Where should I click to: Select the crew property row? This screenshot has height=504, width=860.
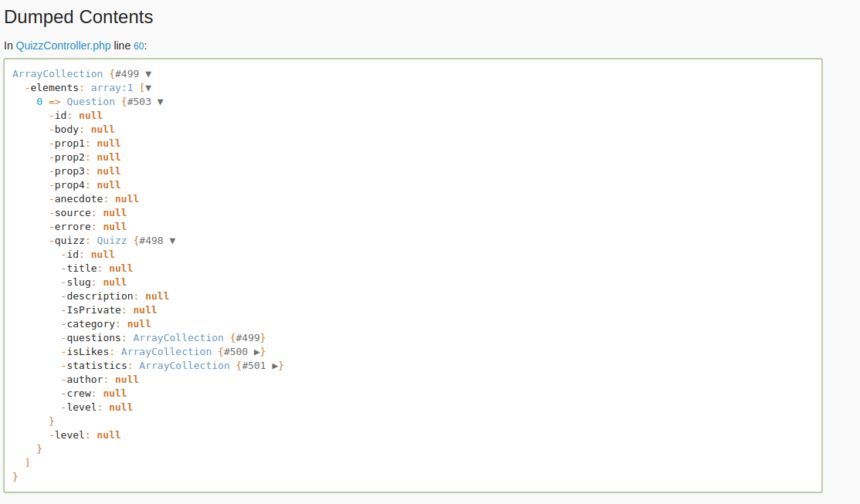point(93,393)
